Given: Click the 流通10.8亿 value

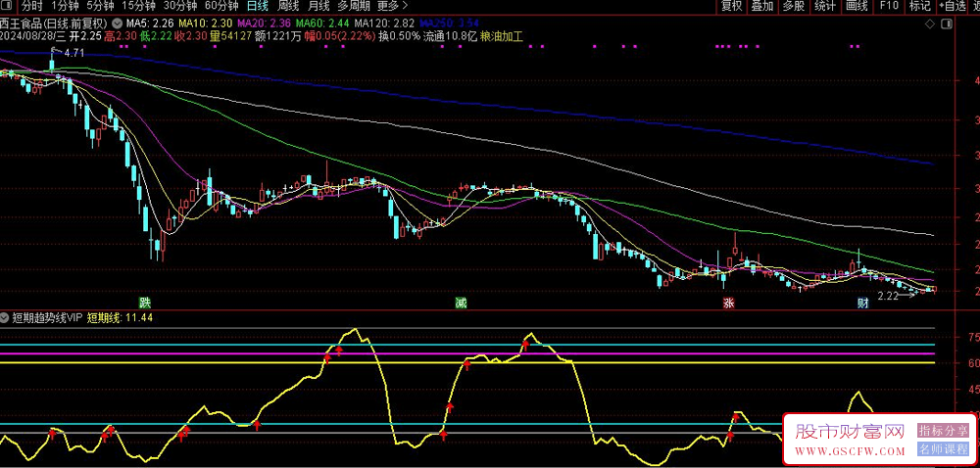Looking at the screenshot, I should (x=450, y=36).
